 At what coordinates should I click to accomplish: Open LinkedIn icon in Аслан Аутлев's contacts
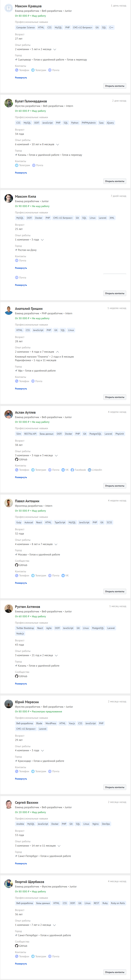(90, 470)
